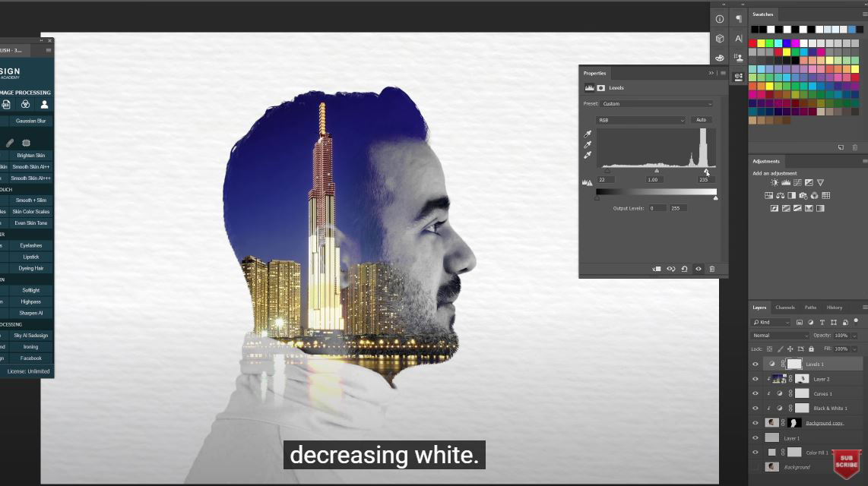Hide the Background copy layer
Viewport: 868px width, 486px height.
tap(756, 423)
